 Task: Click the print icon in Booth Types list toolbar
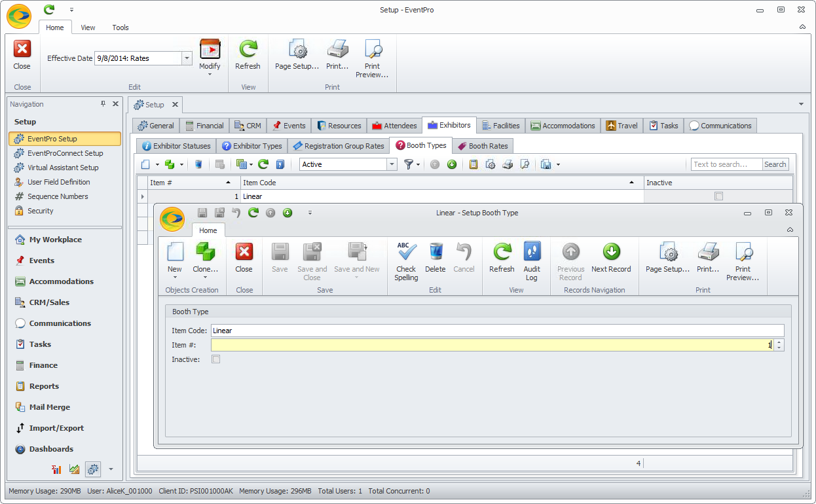[x=508, y=164]
